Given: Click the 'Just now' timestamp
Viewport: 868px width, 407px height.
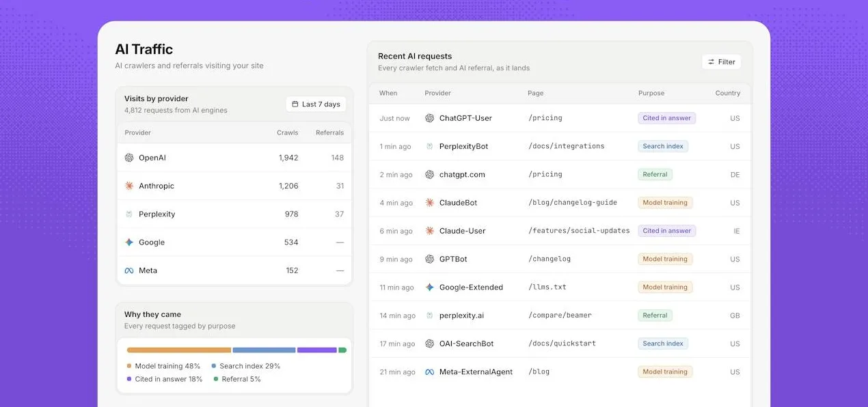Looking at the screenshot, I should pos(395,118).
